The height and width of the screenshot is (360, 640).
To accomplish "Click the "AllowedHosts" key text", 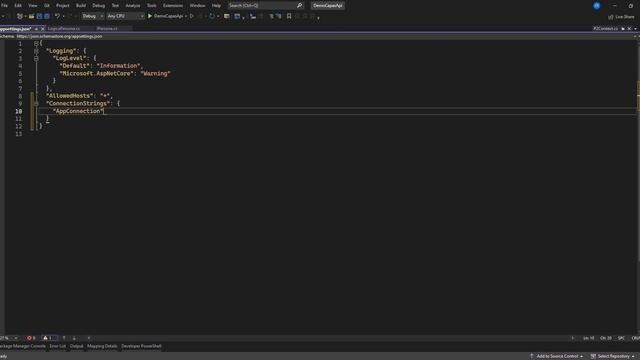I will tap(70, 96).
